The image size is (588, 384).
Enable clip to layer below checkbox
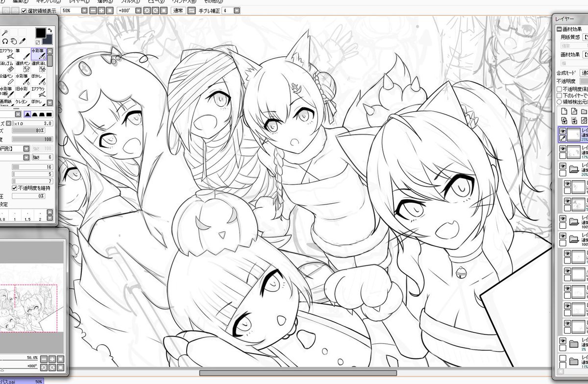560,96
